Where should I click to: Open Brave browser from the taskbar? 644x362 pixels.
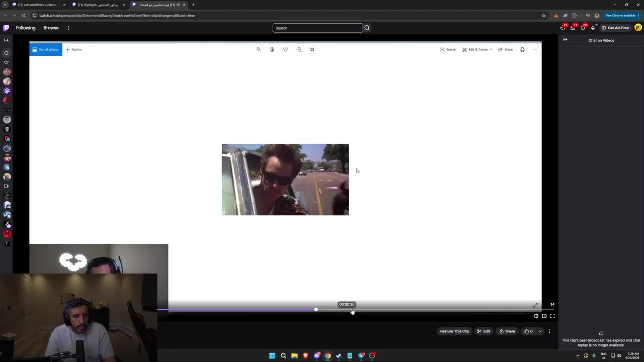[305, 355]
